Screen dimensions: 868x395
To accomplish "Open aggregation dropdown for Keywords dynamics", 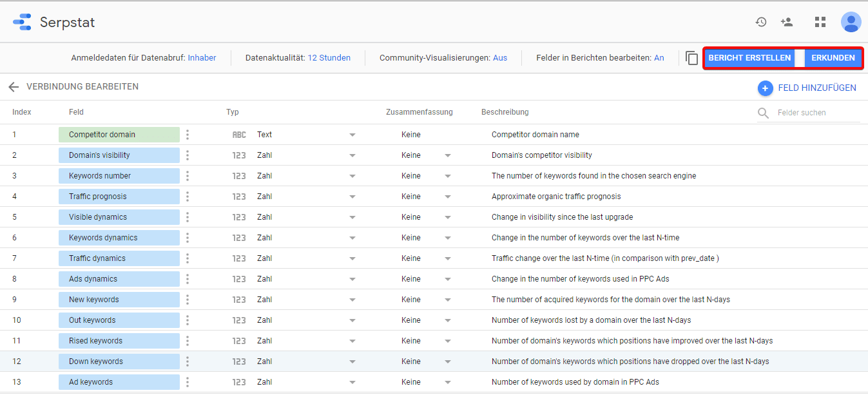I will [x=448, y=238].
